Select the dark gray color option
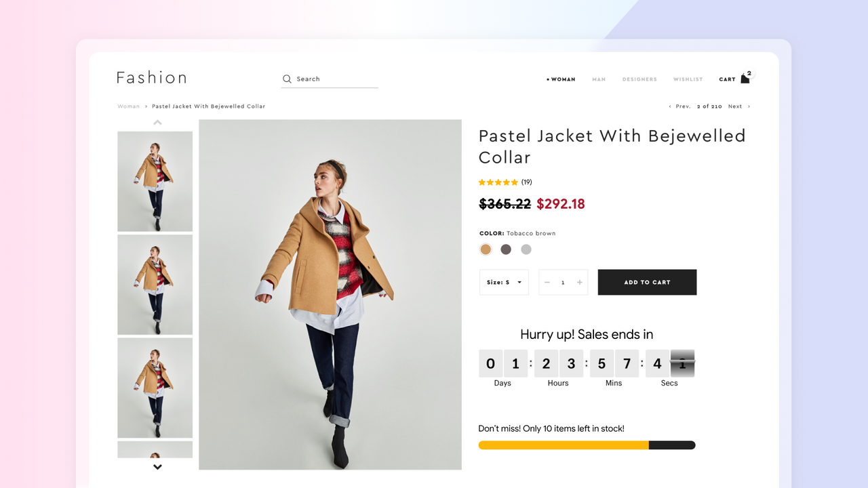This screenshot has height=488, width=868. 506,249
